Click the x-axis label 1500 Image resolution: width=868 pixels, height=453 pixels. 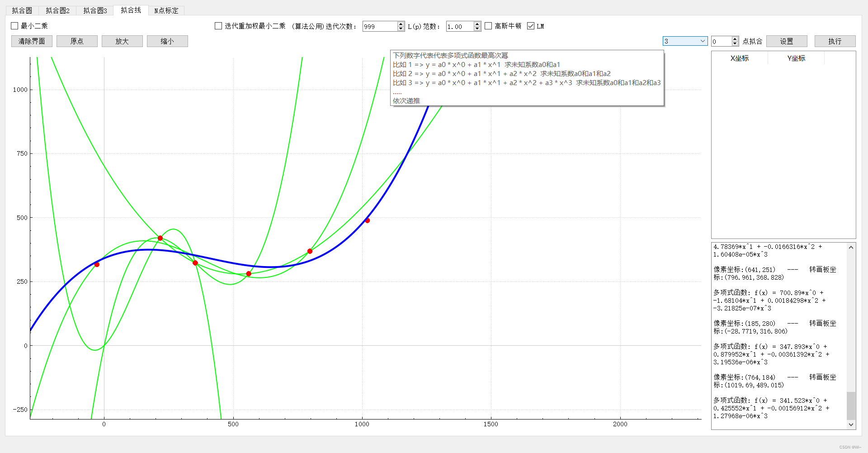tap(491, 424)
